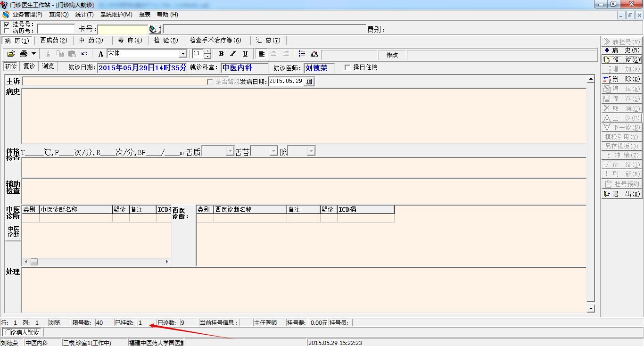
Task: Enable the 择日住院 checkbox
Action: pos(347,67)
